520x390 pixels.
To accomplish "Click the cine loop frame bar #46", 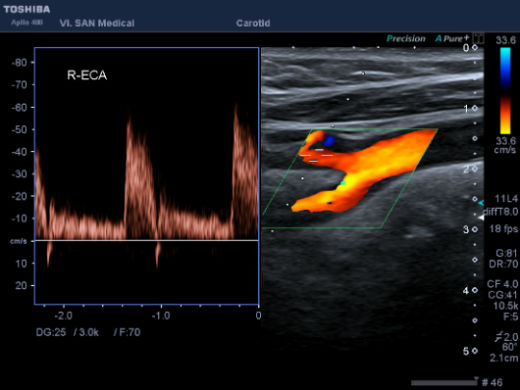I will (x=444, y=382).
